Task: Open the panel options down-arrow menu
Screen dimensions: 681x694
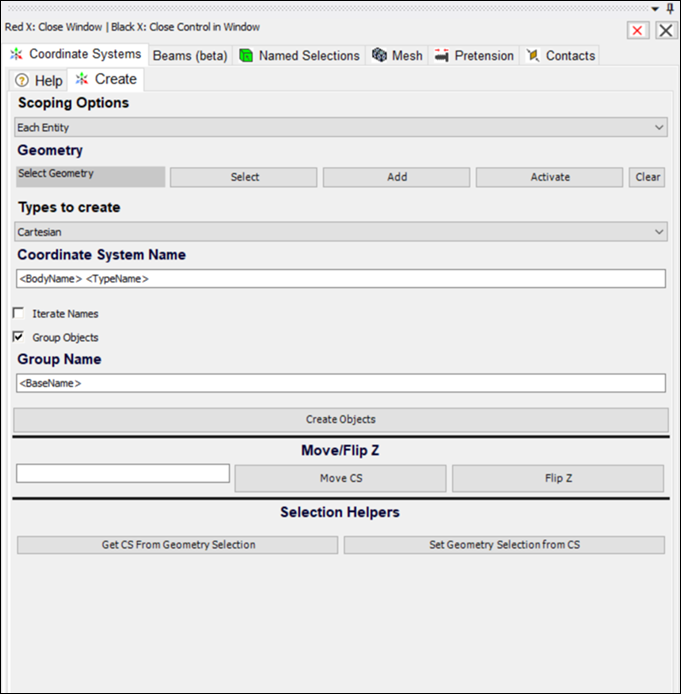Action: click(655, 9)
